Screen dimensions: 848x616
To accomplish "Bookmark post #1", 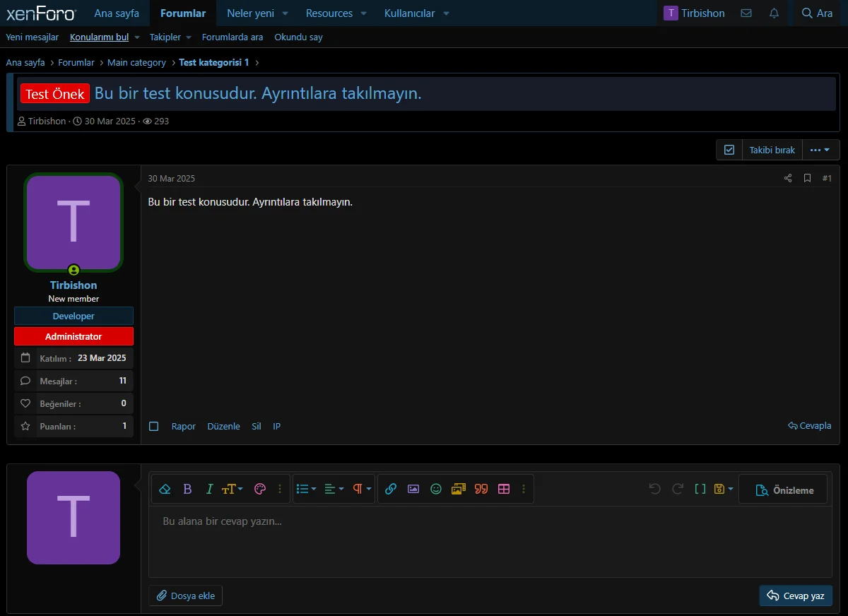I will click(x=807, y=178).
